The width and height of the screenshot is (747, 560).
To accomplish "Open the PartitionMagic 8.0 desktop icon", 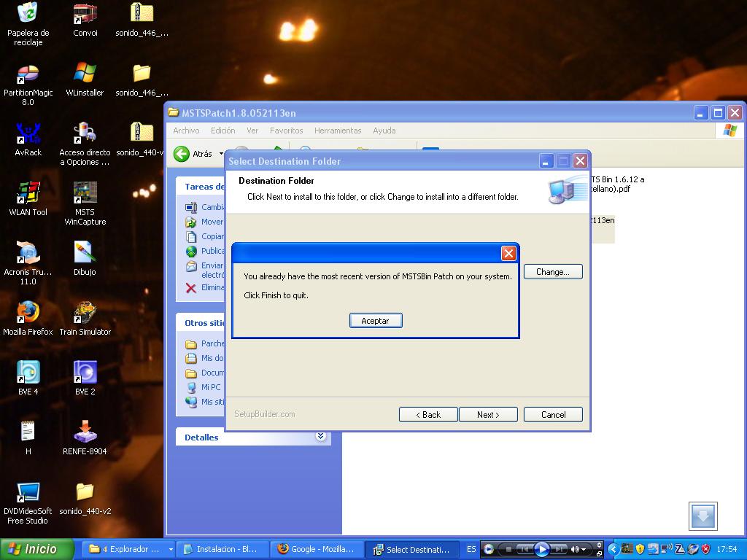I will click(28, 74).
